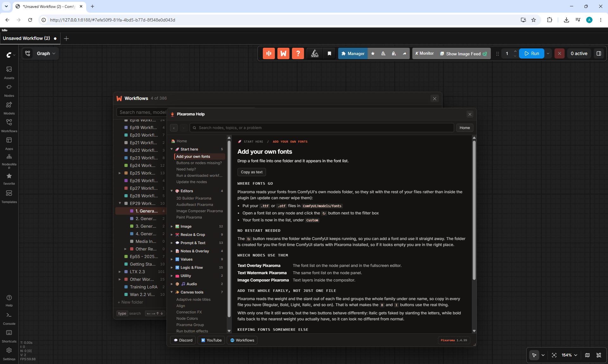Open the Workflows sidebar icon
Viewport: 608px width, 364px height.
(x=9, y=126)
